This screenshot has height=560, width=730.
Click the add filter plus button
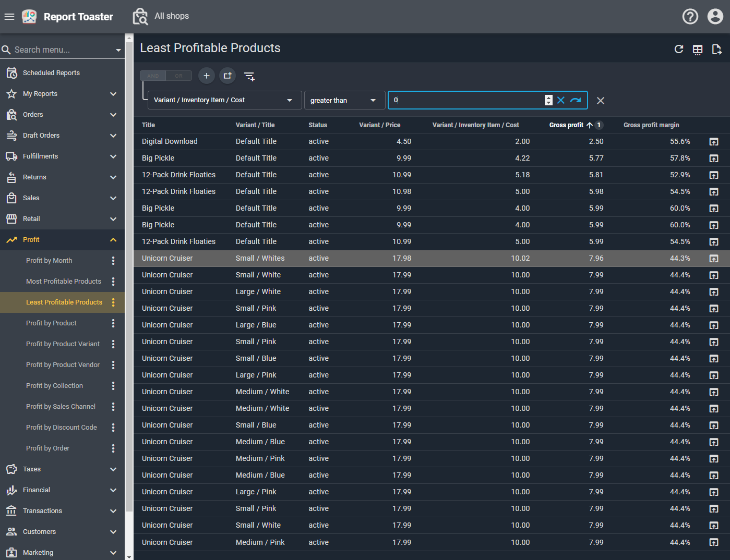(x=207, y=76)
